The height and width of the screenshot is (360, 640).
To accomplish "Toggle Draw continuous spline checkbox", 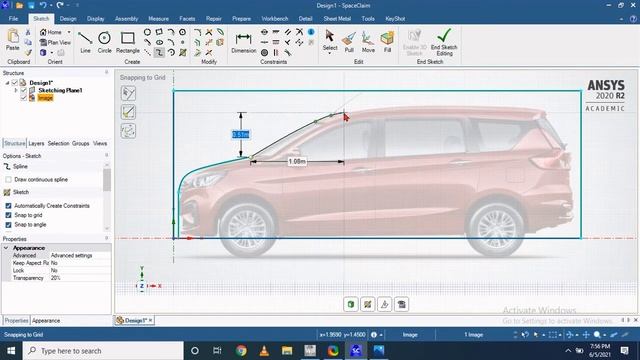I will coord(8,180).
